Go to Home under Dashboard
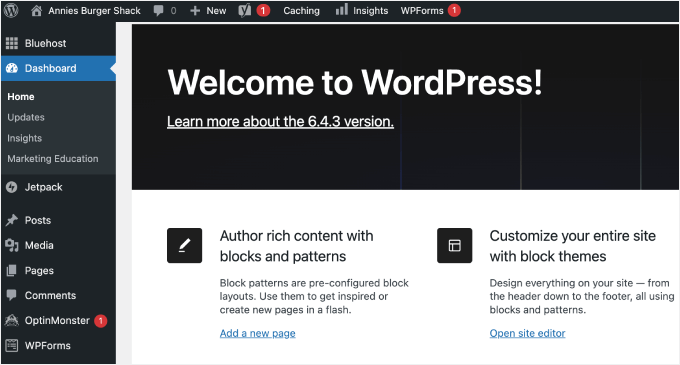 click(x=21, y=97)
